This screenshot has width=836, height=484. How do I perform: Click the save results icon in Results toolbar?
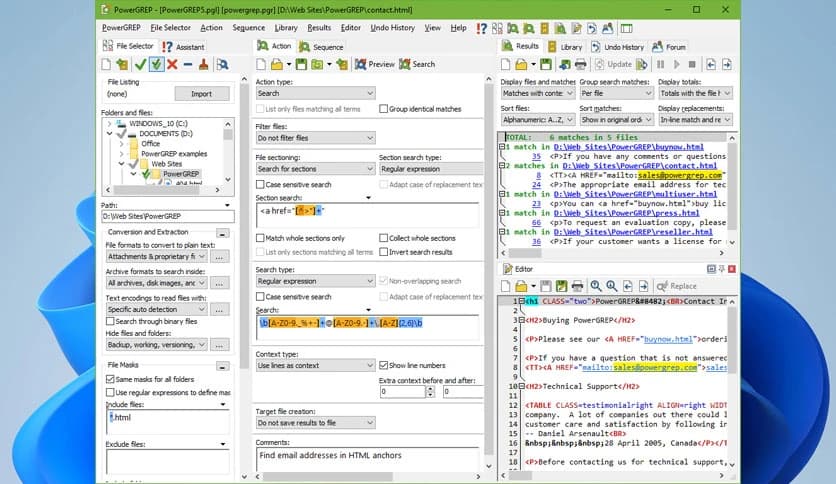tap(545, 64)
